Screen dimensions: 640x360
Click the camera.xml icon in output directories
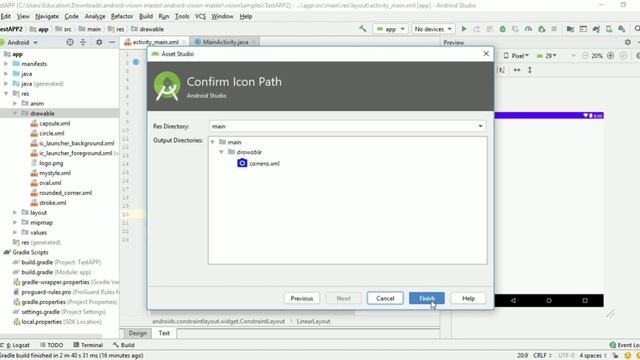tap(242, 163)
